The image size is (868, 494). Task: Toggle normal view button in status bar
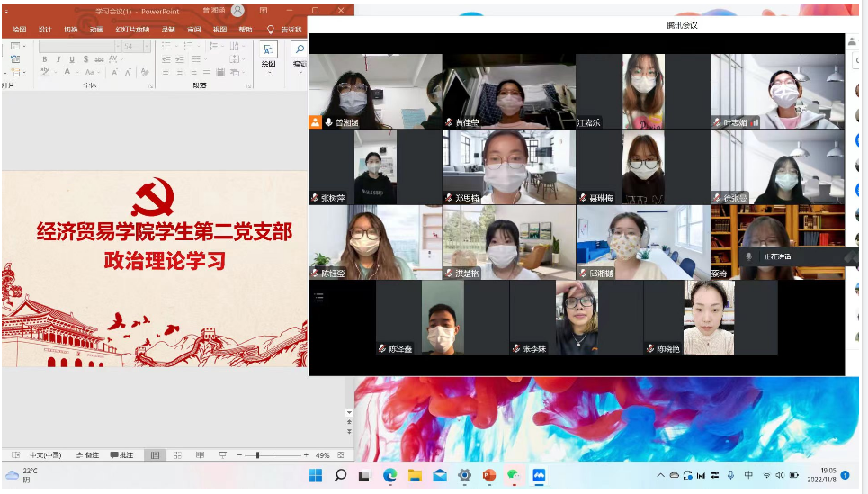[x=154, y=455]
